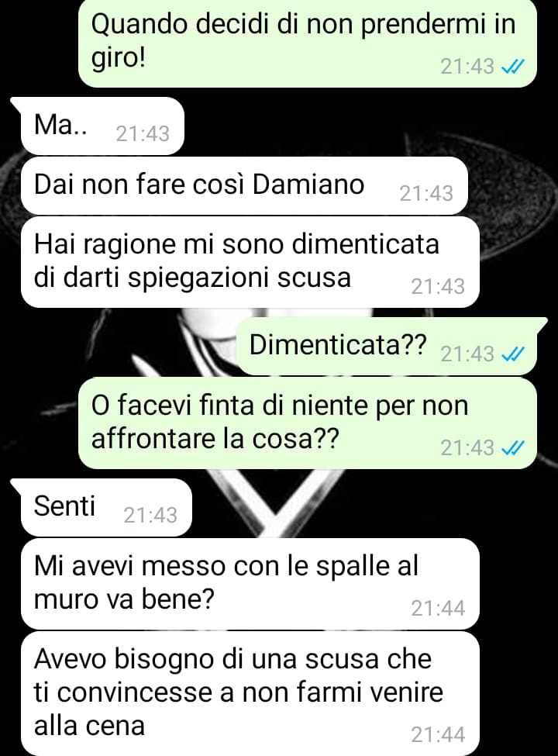Tap the 'O facevi finta di niente' message
The image size is (558, 756).
(x=308, y=423)
